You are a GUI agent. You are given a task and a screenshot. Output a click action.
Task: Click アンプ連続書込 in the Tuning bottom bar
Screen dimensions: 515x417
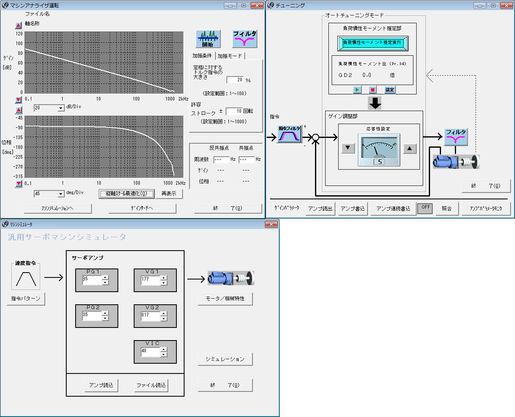393,208
